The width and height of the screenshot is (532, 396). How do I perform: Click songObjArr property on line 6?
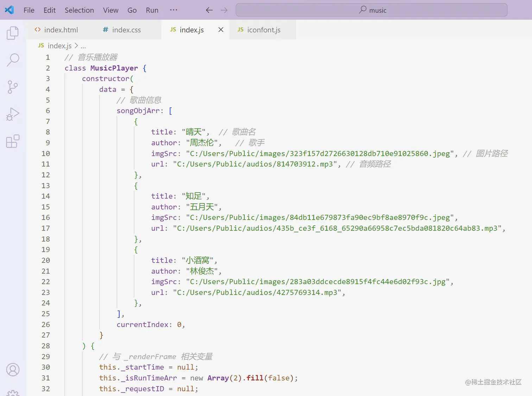click(x=138, y=111)
